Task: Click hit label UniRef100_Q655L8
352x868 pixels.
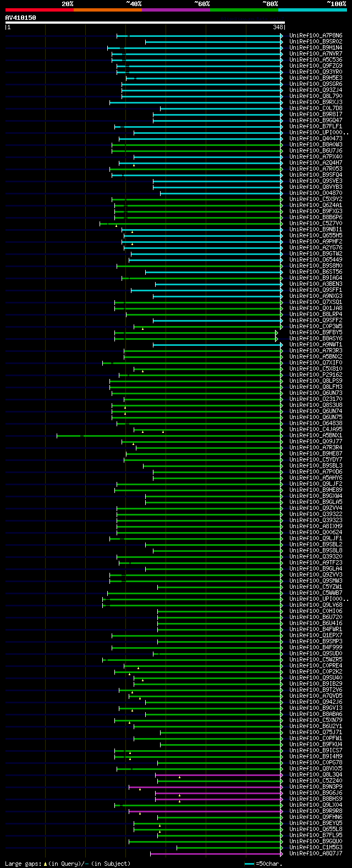Action: pos(316,829)
